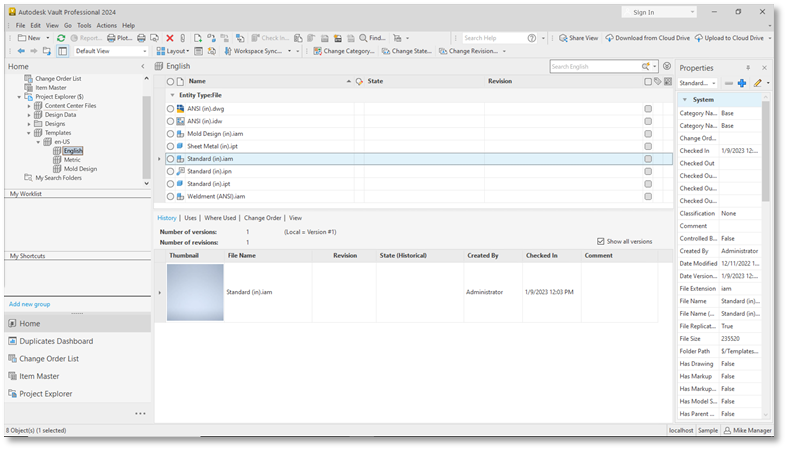787x450 pixels.
Task: Switch to the Uses tab
Action: tap(190, 218)
